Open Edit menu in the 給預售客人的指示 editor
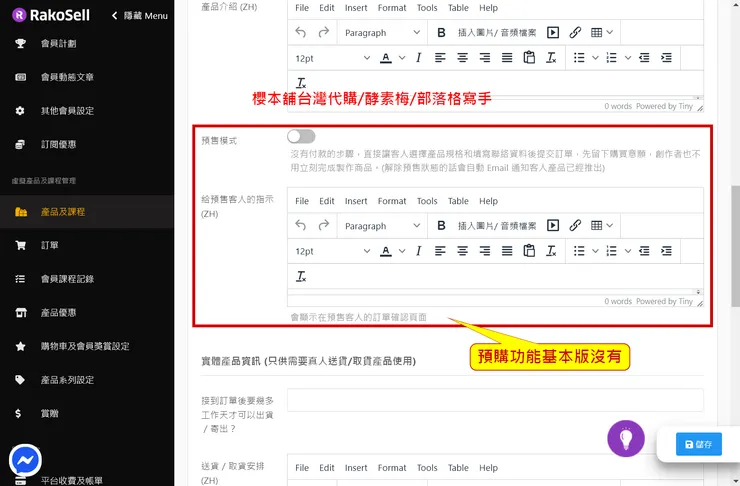 point(327,201)
